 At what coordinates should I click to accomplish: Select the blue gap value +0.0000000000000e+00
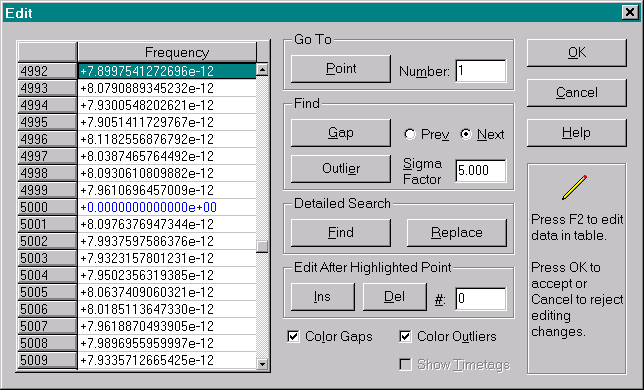click(167, 207)
